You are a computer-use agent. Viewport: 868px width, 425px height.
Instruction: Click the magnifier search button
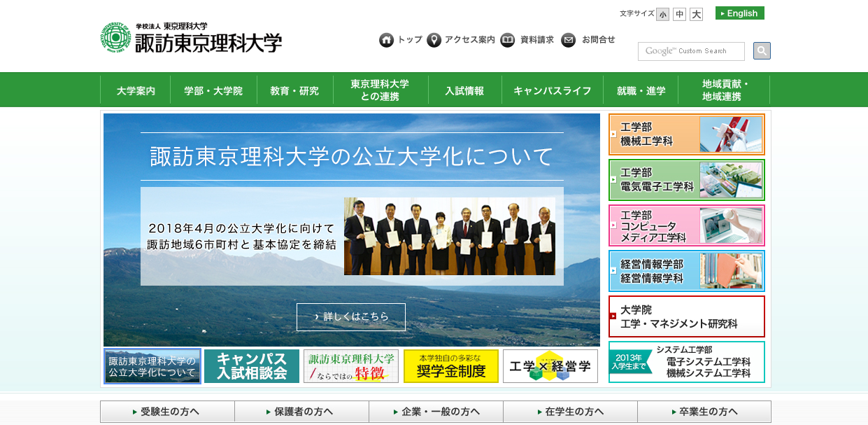(762, 50)
